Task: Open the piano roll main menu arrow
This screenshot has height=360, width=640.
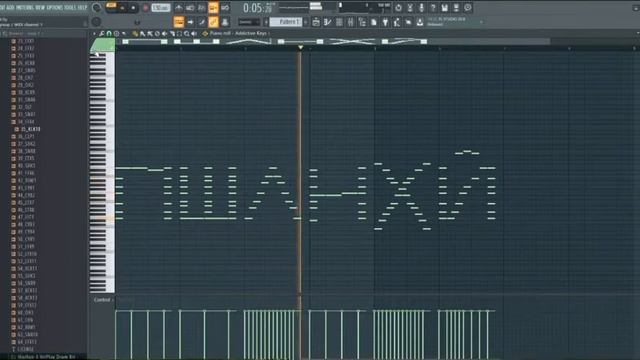Action: point(94,33)
